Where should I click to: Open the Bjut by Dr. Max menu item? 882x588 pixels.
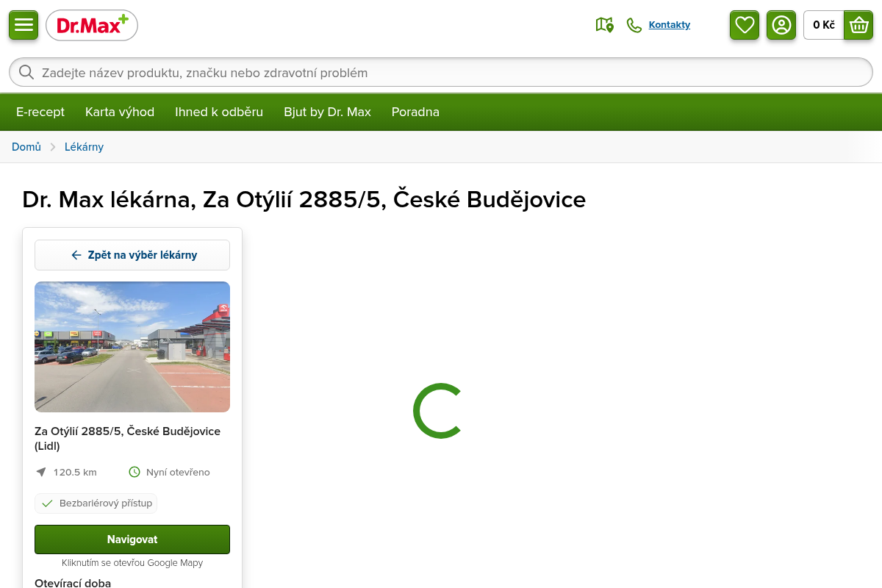point(328,112)
